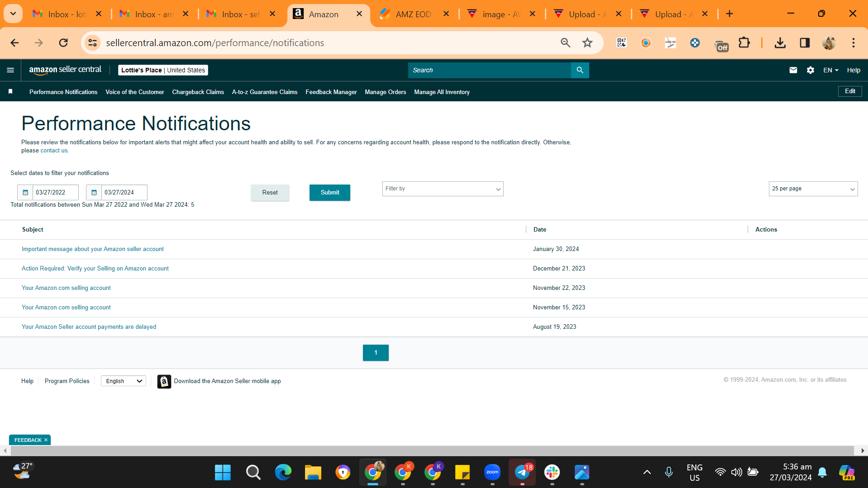The image size is (868, 488).
Task: Open the Chrome three-dot menu
Action: coord(854,43)
